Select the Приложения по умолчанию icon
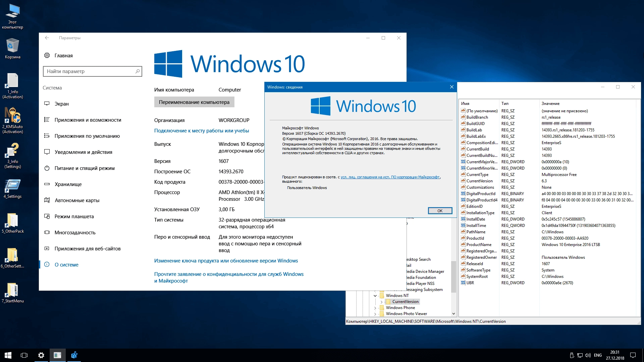This screenshot has height=362, width=644. (47, 136)
